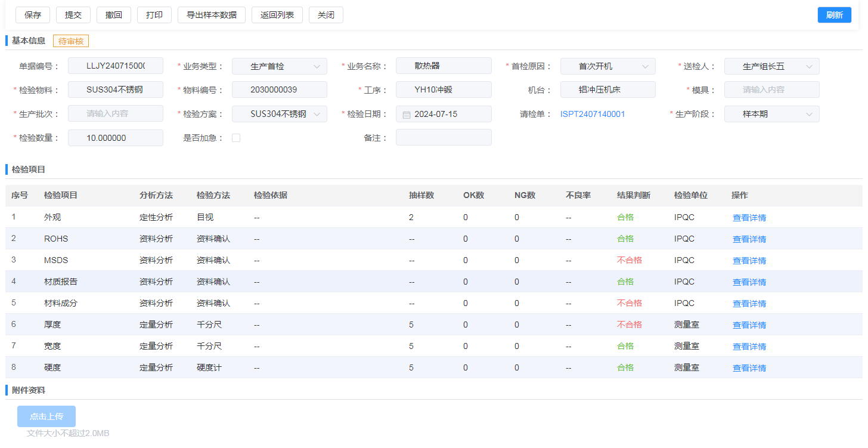The height and width of the screenshot is (448, 868).
Task: Click the 检验单位 column header
Action: pyautogui.click(x=691, y=195)
